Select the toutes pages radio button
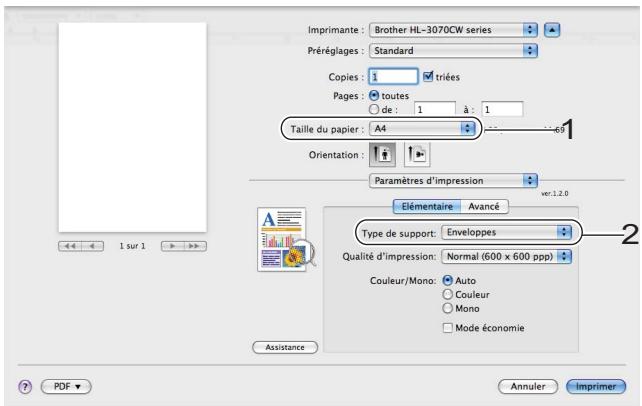The width and height of the screenshot is (642, 406). (374, 95)
